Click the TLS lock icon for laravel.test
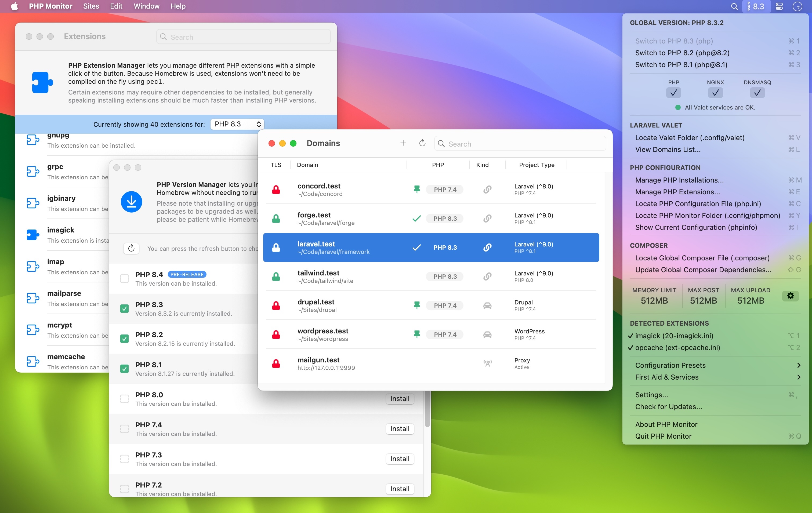 [x=275, y=247]
